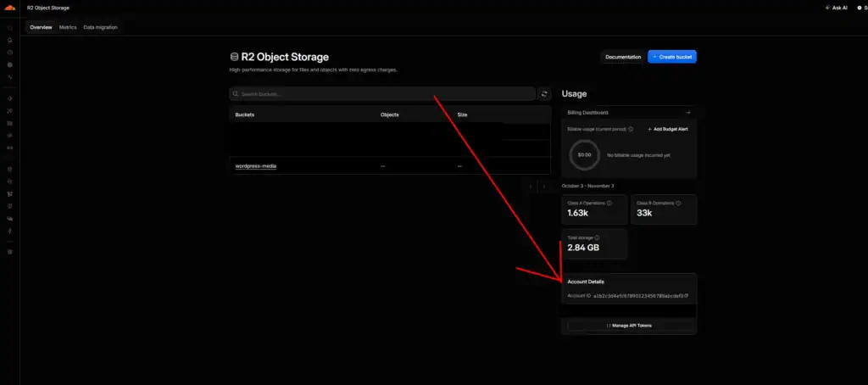Focus the Search buckets field
The height and width of the screenshot is (385, 868).
[x=382, y=93]
